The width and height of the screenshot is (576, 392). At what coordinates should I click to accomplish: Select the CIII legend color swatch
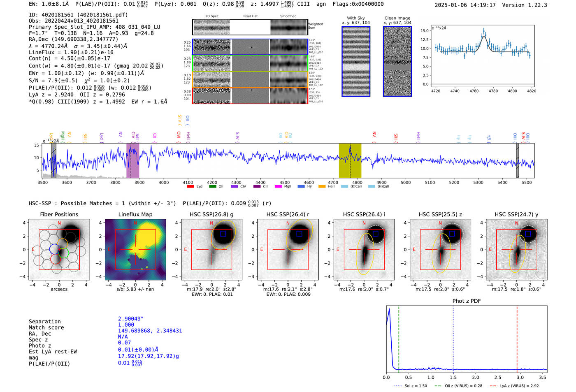(x=257, y=186)
